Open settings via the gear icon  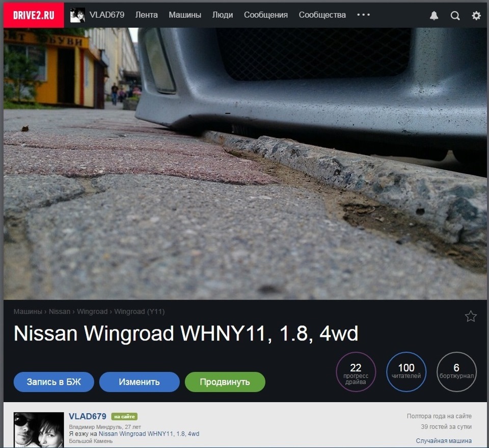pyautogui.click(x=476, y=15)
